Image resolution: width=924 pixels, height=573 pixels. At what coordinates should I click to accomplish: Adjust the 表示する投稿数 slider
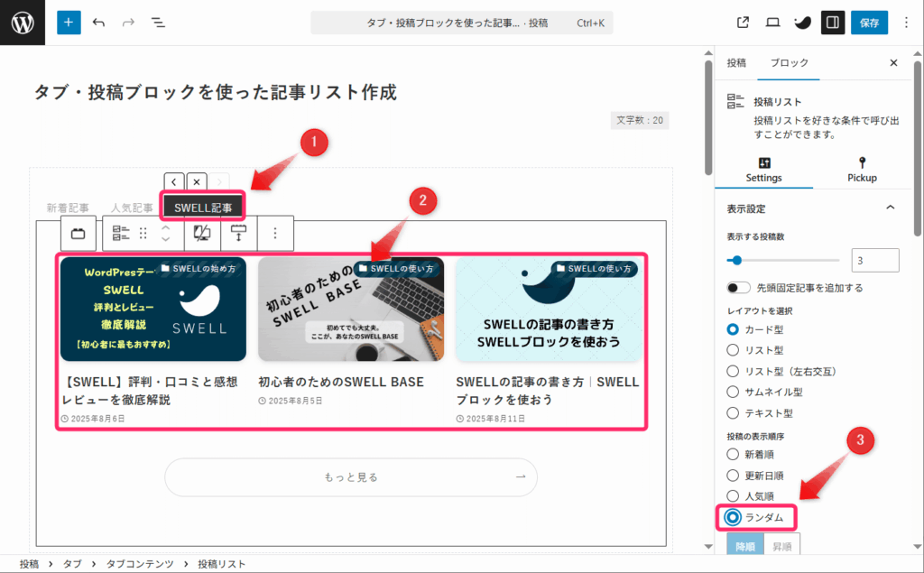tap(783, 260)
